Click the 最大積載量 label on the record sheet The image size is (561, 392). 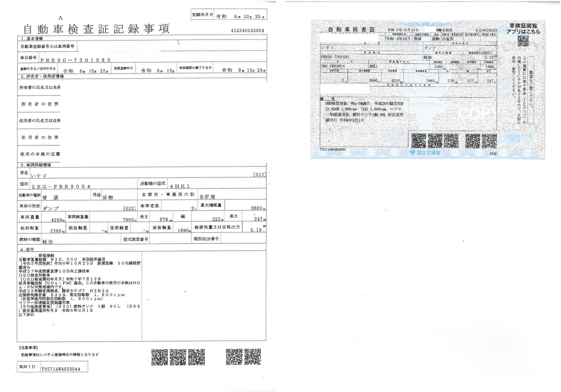click(211, 205)
